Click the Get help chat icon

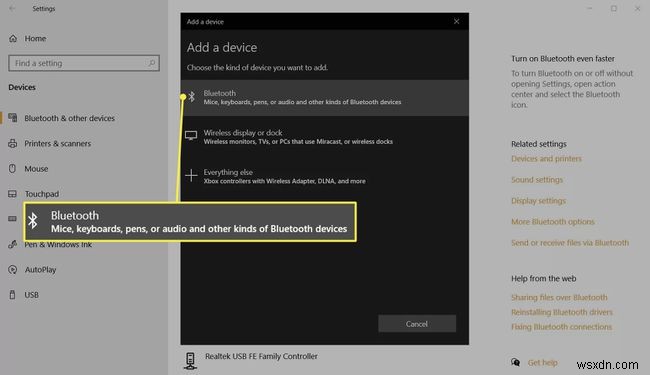pyautogui.click(x=515, y=363)
